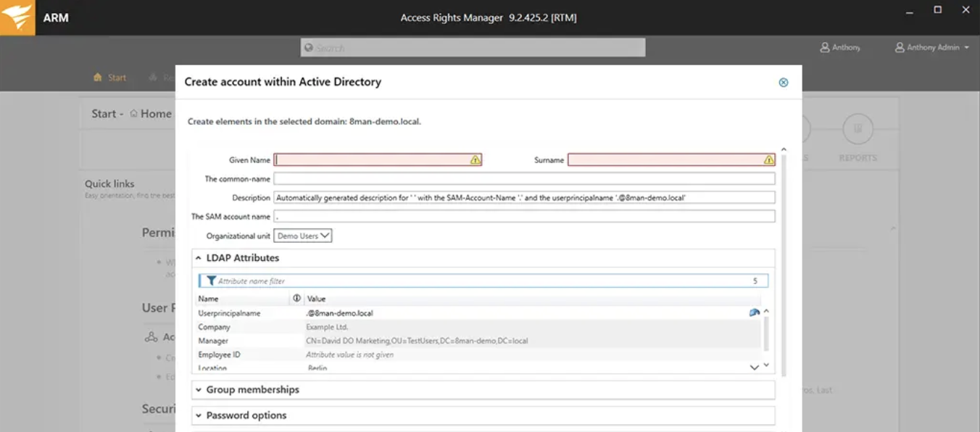Click 'Attribute value is not given' text
The width and height of the screenshot is (980, 432).
[x=349, y=354]
